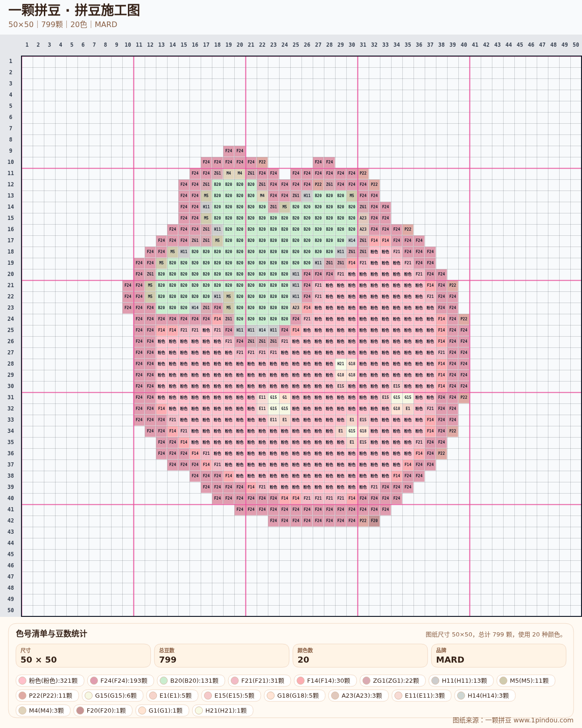Select the H21(H21):1颗 legend chip
Image resolution: width=582 pixels, height=728 pixels.
223,710
